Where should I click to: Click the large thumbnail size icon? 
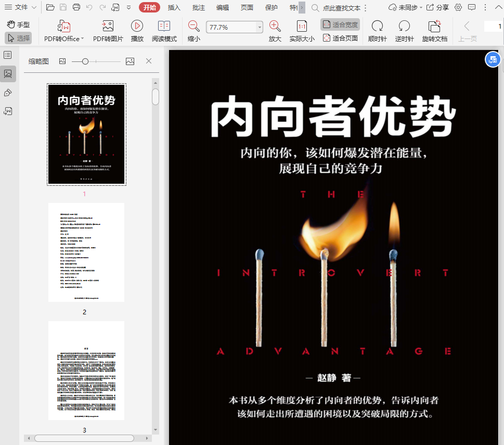(130, 61)
